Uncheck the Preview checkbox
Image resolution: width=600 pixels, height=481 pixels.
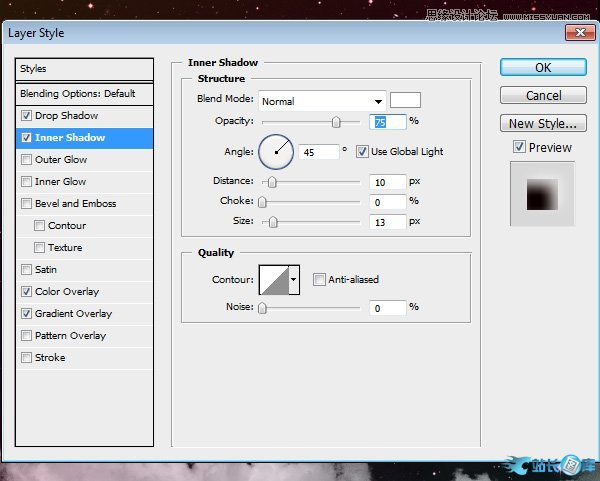tap(519, 147)
